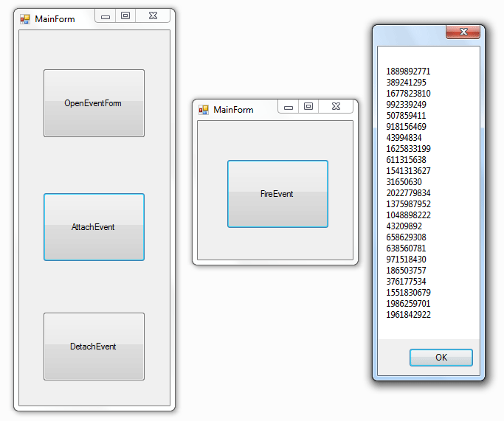Click the value 611315638
504x421 pixels.
pyautogui.click(x=407, y=160)
